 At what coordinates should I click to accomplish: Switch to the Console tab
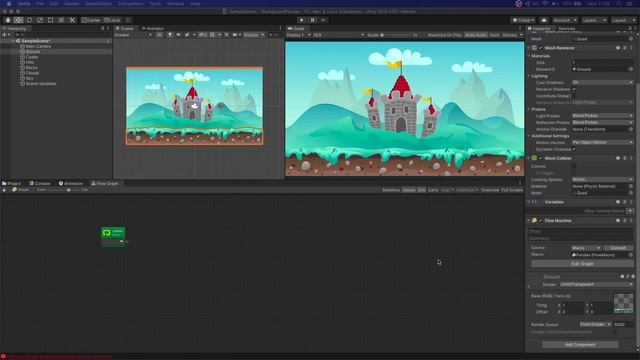40,184
